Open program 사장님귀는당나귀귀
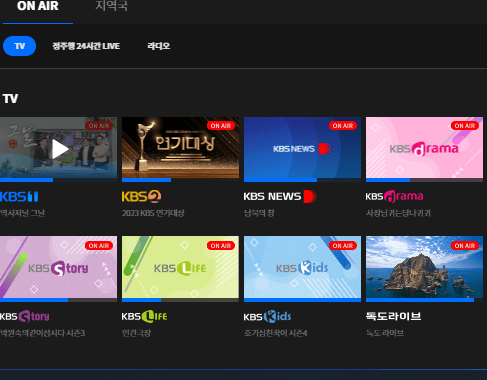 tap(398, 213)
